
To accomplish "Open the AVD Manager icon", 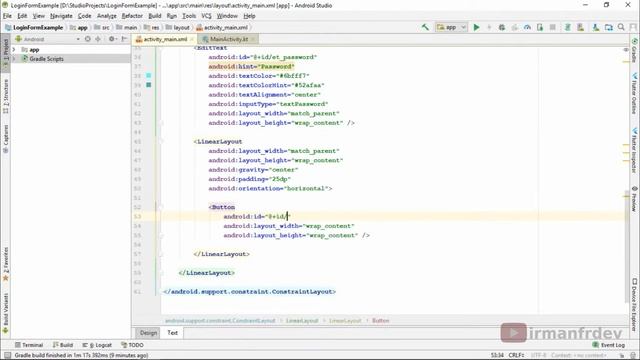I will (x=580, y=27).
